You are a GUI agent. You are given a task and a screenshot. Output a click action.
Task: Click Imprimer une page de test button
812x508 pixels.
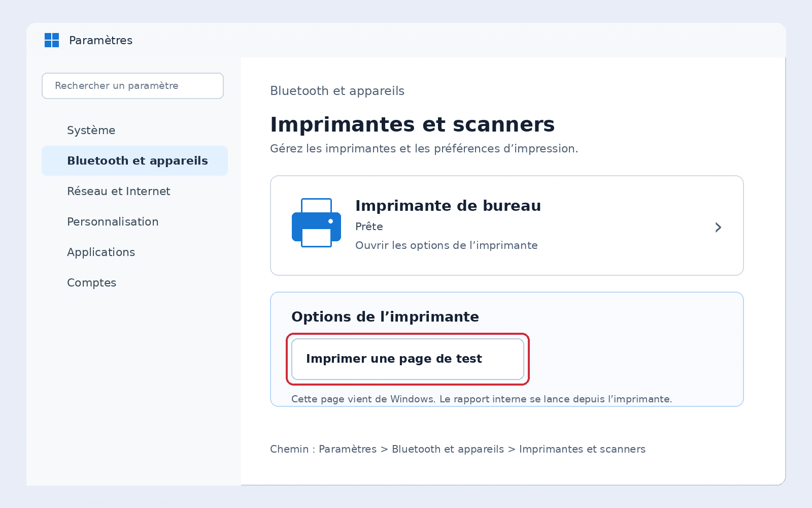tap(408, 359)
